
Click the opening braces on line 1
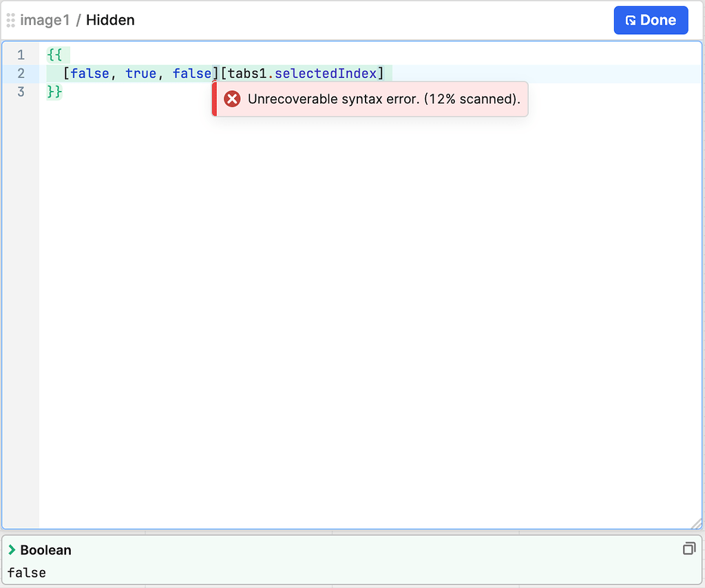coord(56,54)
